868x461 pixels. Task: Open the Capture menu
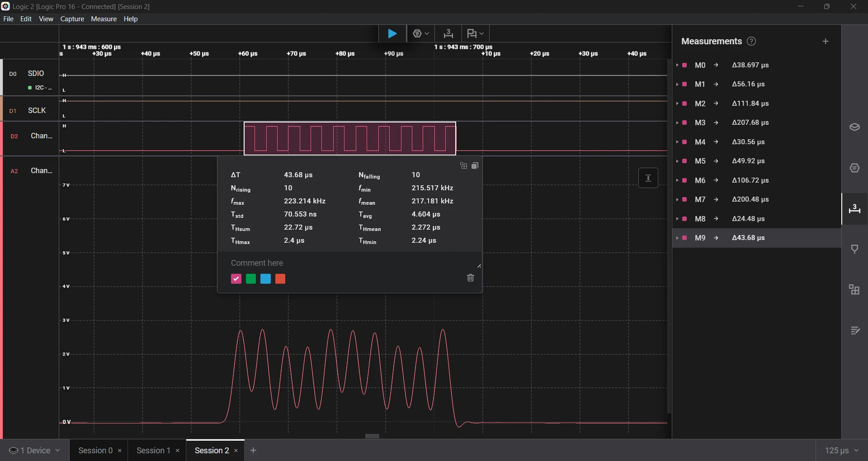(72, 19)
